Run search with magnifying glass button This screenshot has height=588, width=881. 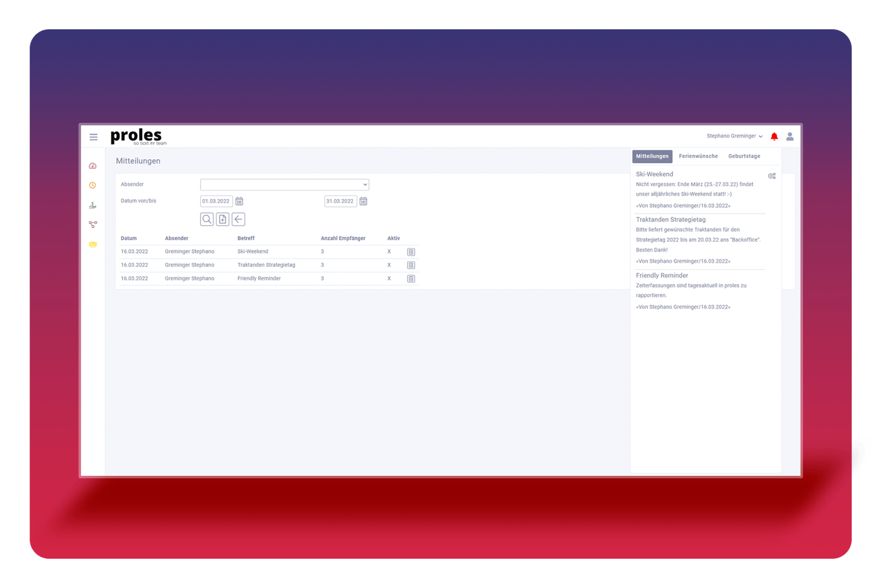coord(207,219)
